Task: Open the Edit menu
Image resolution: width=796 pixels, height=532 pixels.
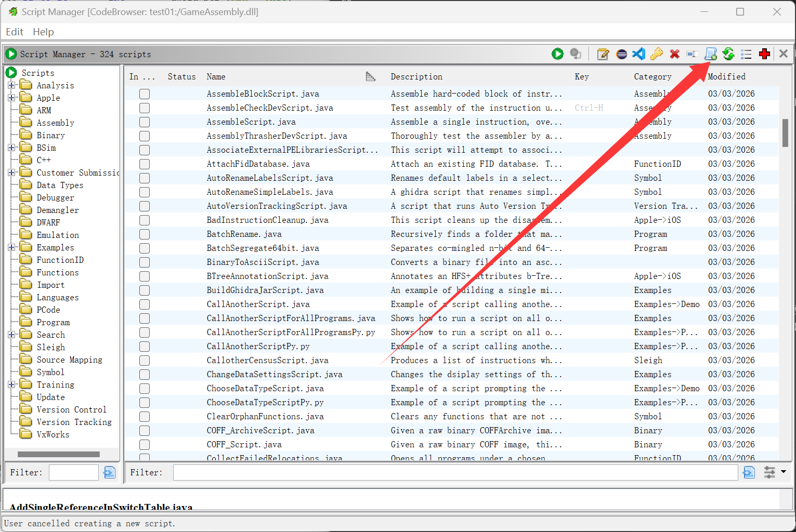Action: coord(15,32)
